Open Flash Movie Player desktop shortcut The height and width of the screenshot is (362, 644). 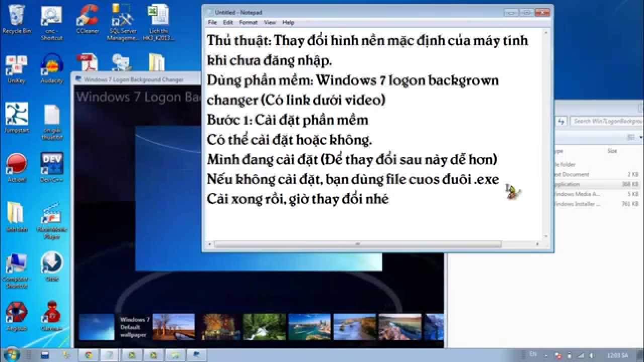tap(52, 221)
